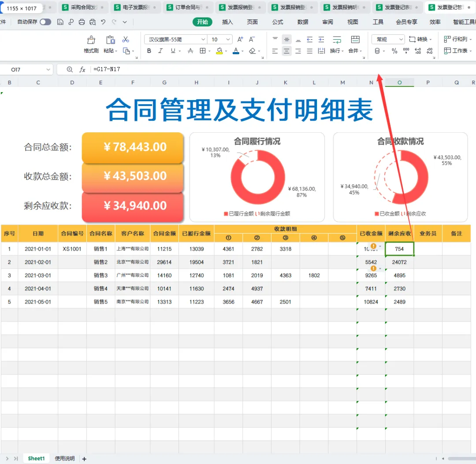The width and height of the screenshot is (476, 464).
Task: Toggle bold formatting
Action: [x=149, y=51]
